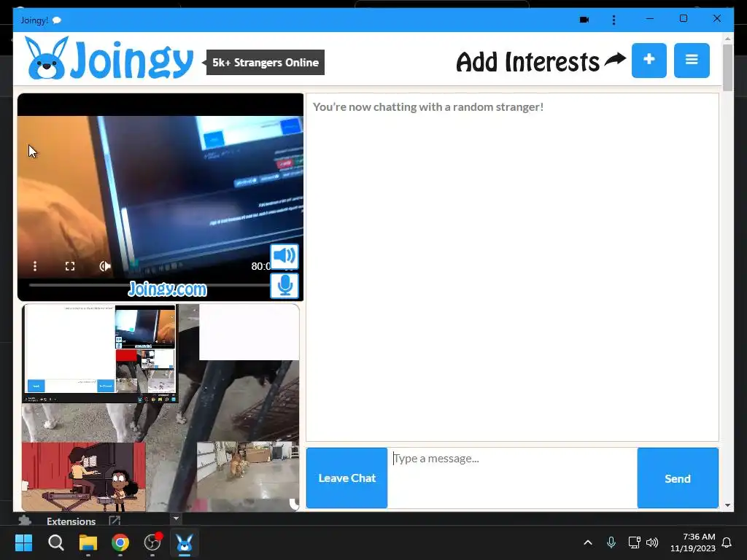Send the chat message
Image resolution: width=747 pixels, height=560 pixels.
[678, 478]
